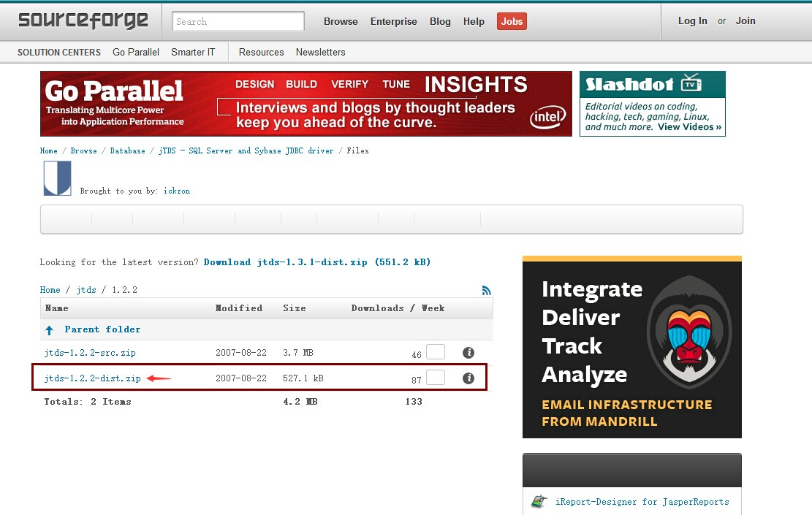
Task: Click '3.7 MB' size cell
Action: (297, 353)
